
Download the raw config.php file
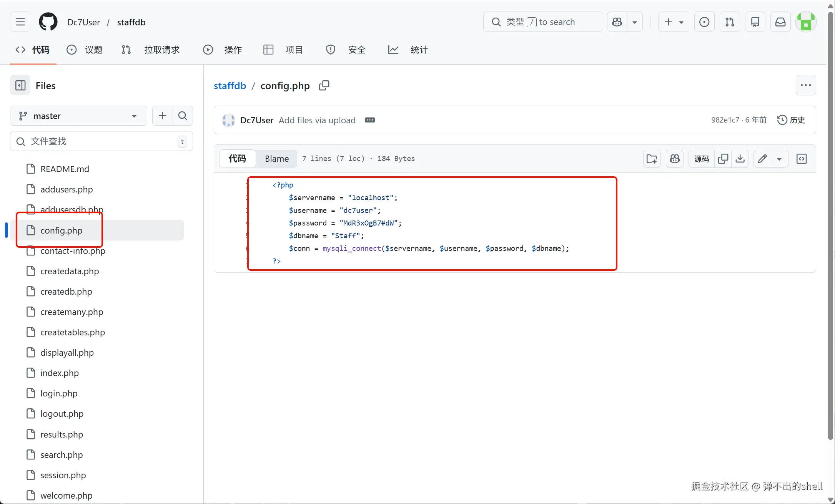click(740, 159)
